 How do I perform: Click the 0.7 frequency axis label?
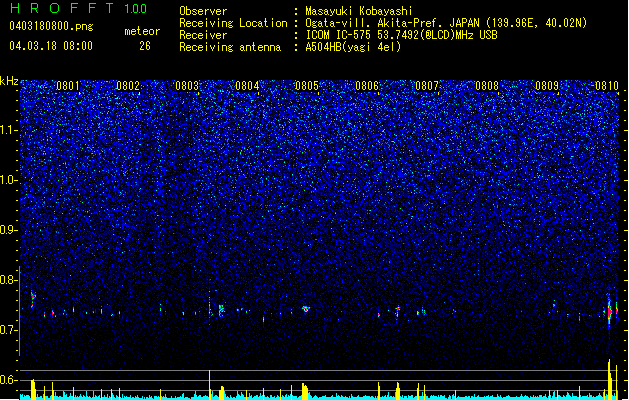point(8,330)
